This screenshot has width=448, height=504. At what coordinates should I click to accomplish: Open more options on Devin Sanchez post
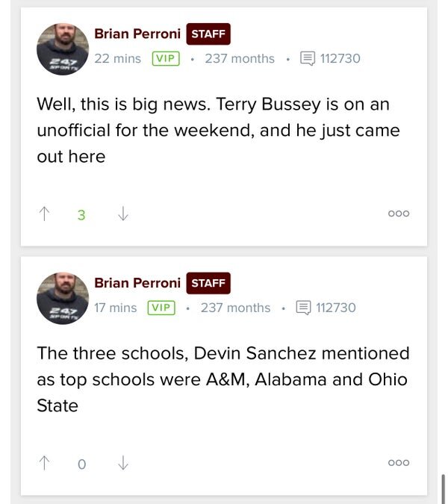pyautogui.click(x=399, y=463)
